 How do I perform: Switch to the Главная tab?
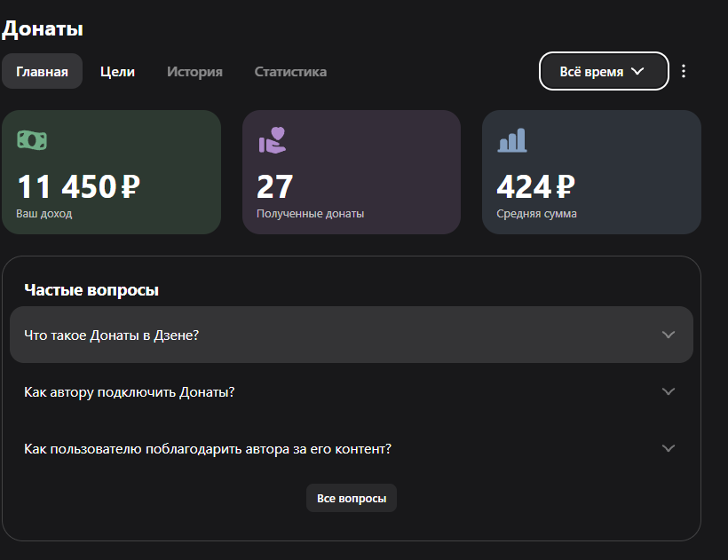pos(42,72)
